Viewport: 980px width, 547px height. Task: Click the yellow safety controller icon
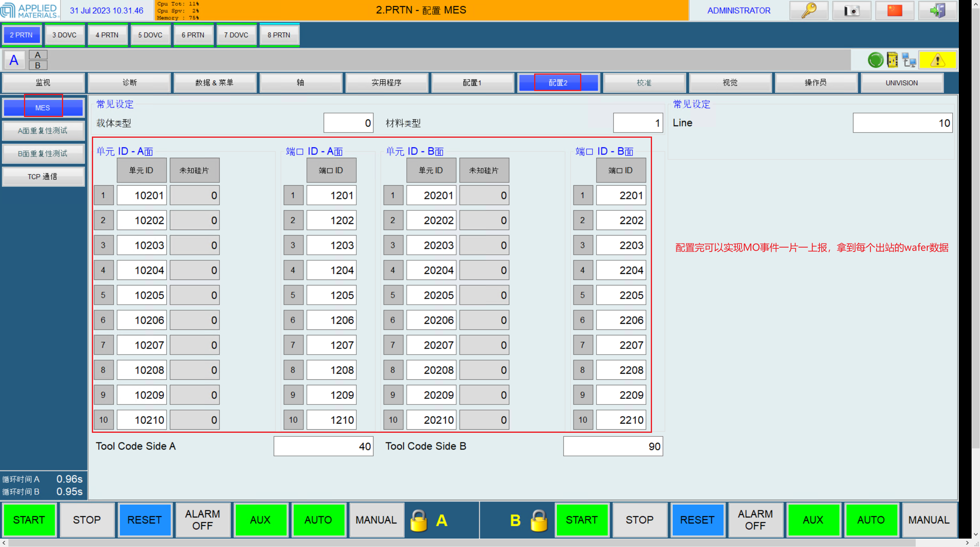click(x=892, y=60)
